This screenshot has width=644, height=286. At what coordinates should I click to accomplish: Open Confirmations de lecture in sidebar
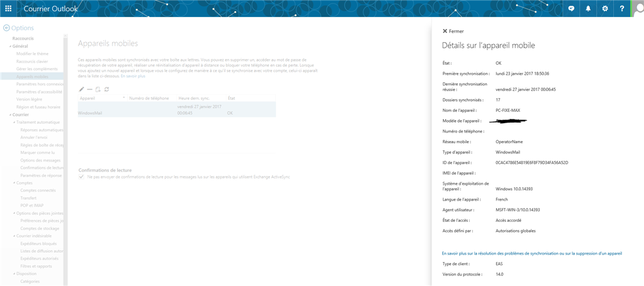click(x=42, y=168)
